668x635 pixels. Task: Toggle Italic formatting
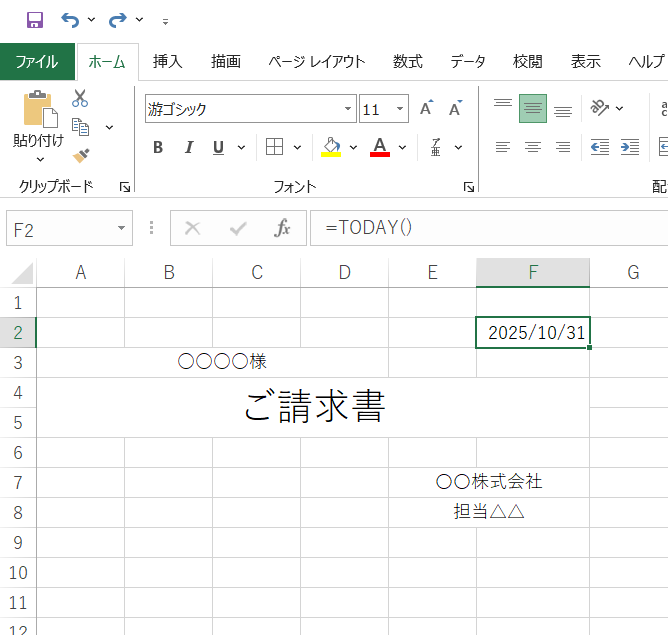click(188, 148)
